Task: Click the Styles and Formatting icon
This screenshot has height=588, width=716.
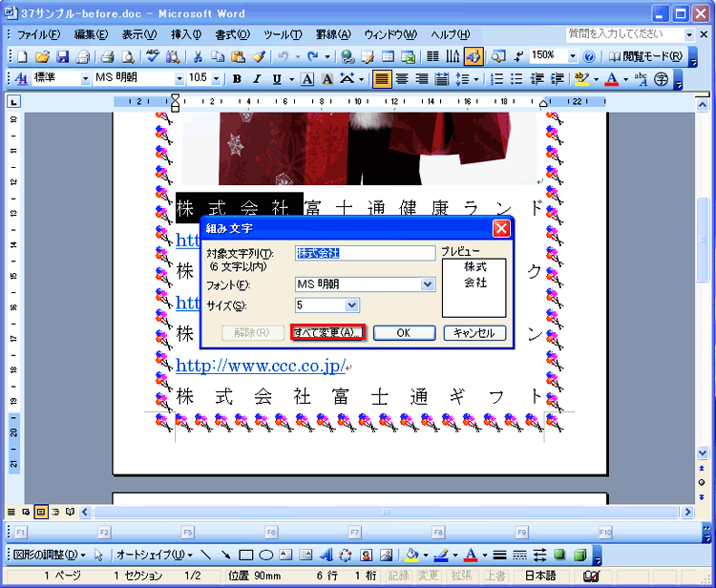Action: click(x=21, y=79)
